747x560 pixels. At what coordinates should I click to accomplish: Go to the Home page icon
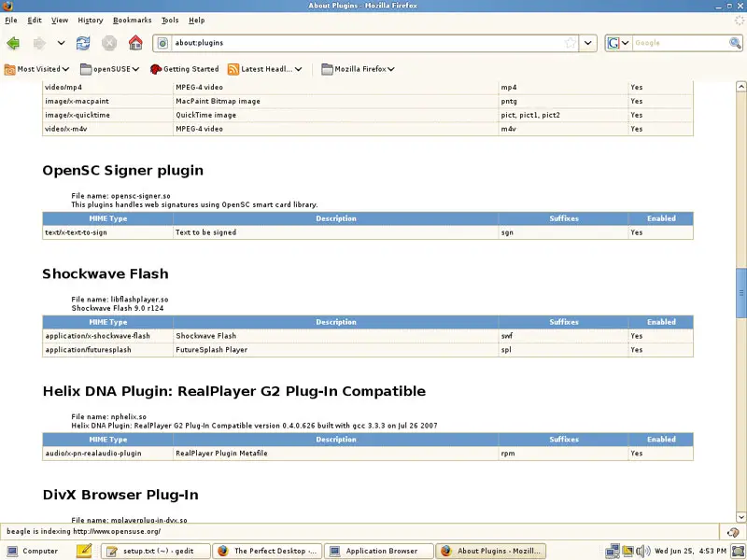click(x=135, y=43)
